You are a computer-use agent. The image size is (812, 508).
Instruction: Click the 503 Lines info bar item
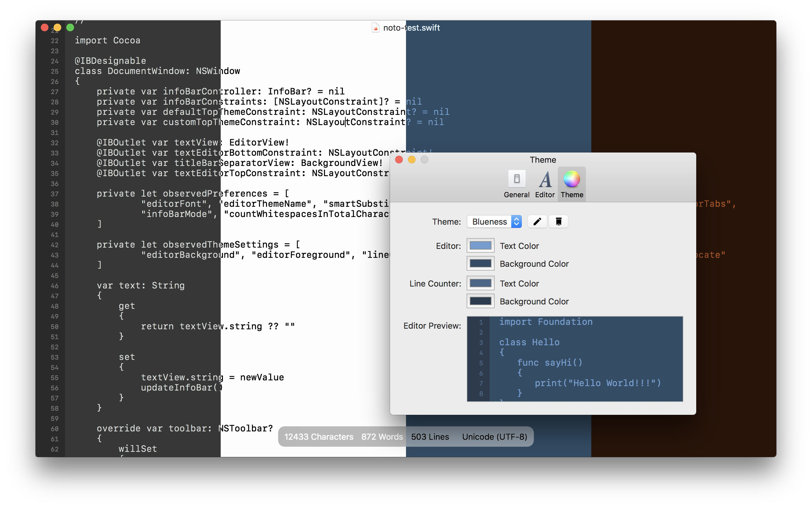click(430, 437)
